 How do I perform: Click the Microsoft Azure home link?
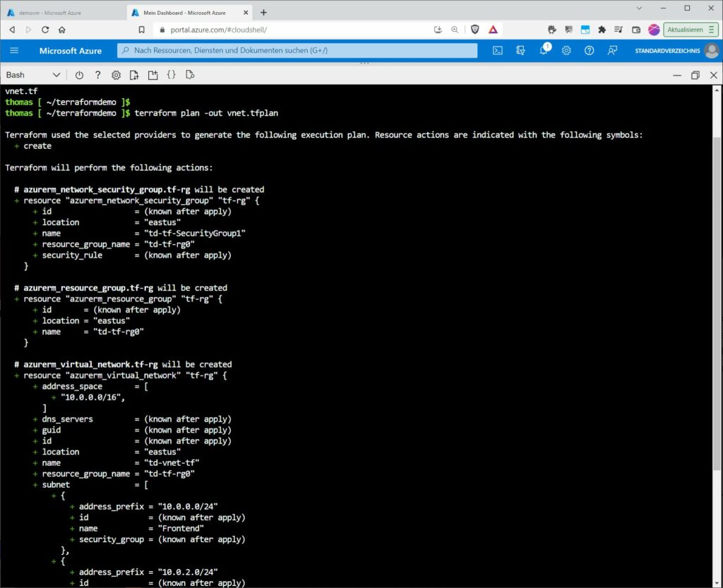70,51
